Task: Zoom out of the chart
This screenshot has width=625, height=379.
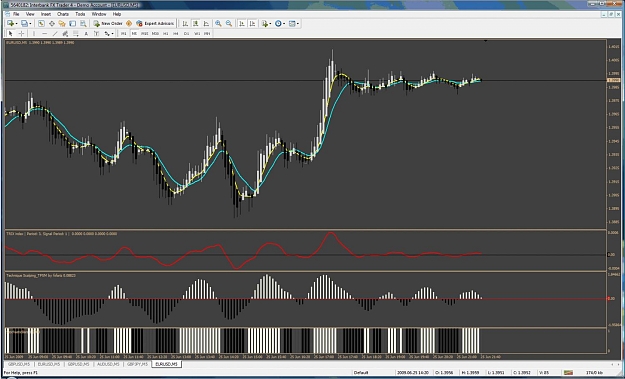Action: (x=229, y=24)
